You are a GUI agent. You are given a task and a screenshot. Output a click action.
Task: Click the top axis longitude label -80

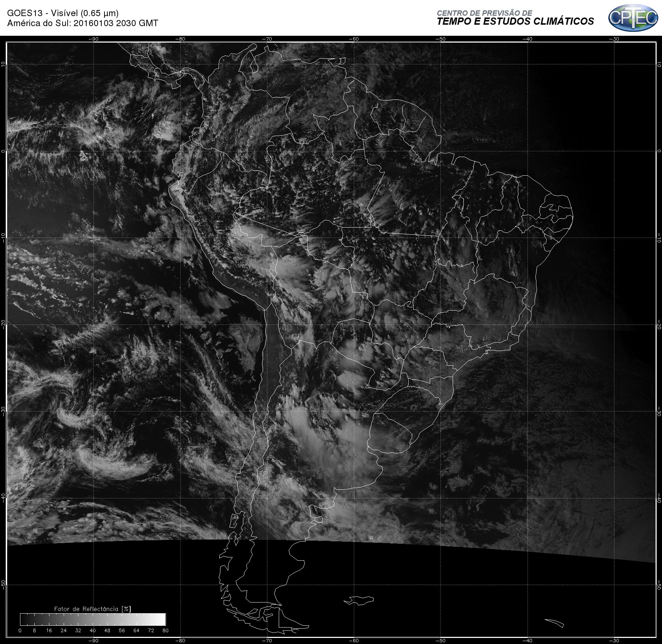tap(180, 39)
